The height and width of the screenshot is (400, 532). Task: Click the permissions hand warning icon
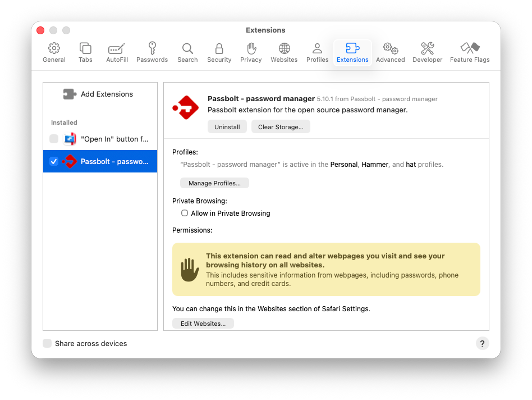pos(190,270)
